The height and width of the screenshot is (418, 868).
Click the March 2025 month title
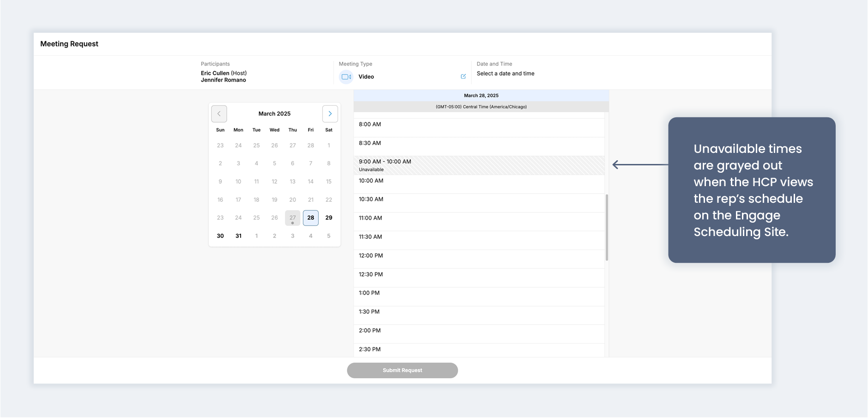pos(274,114)
